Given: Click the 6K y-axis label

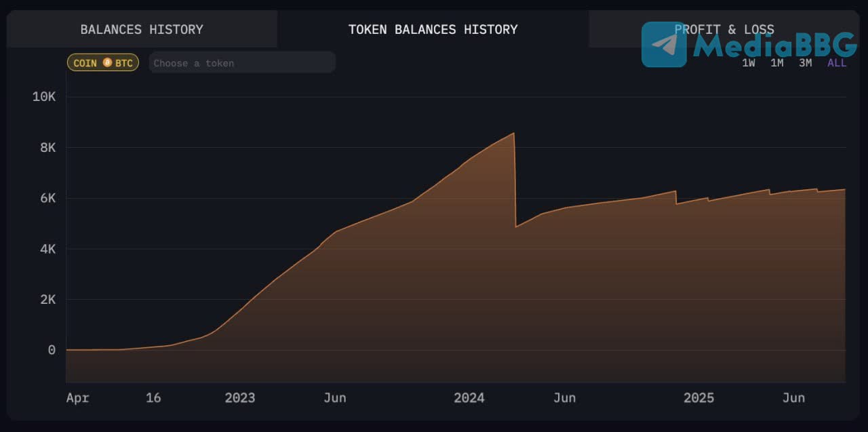Looking at the screenshot, I should tap(47, 198).
